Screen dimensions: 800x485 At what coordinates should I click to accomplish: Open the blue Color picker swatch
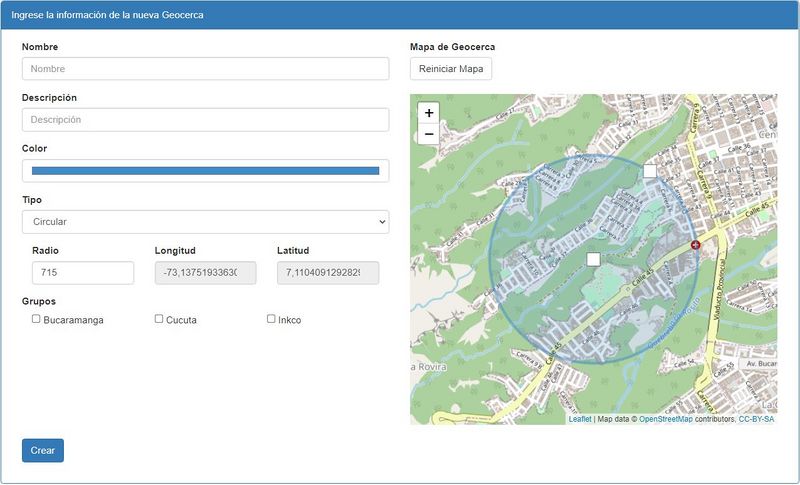pyautogui.click(x=205, y=171)
